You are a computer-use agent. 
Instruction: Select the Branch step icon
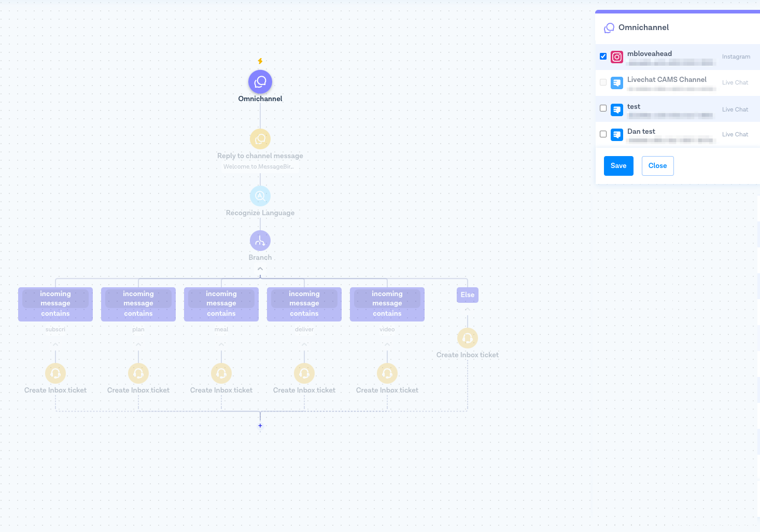pos(260,241)
